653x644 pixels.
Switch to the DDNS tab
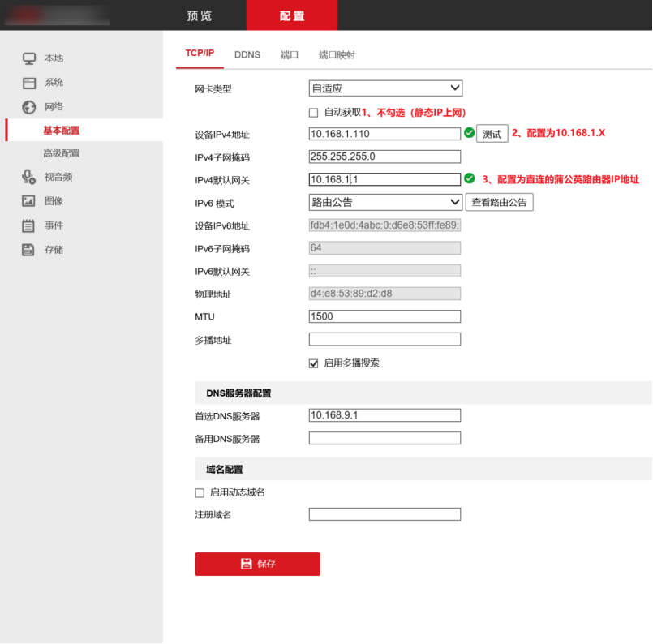click(247, 54)
